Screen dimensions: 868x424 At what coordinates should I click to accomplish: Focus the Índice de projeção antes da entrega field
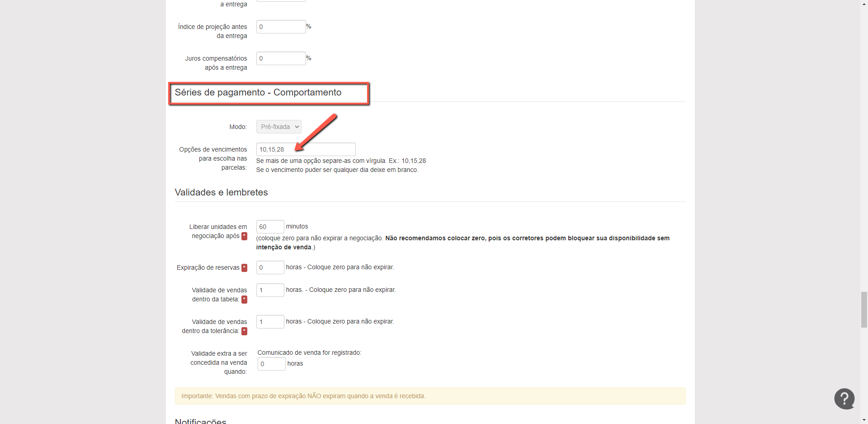coord(281,27)
